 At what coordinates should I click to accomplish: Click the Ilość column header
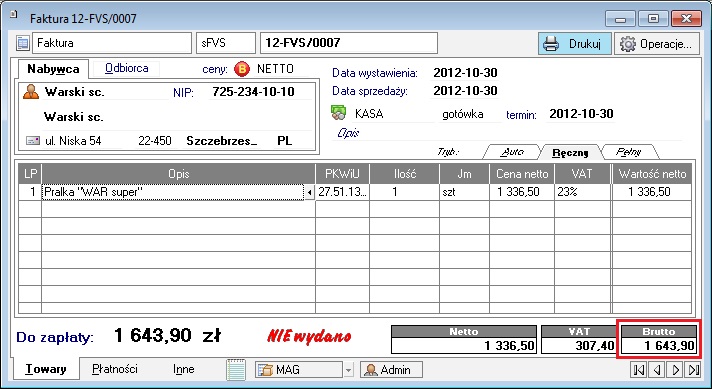404,174
